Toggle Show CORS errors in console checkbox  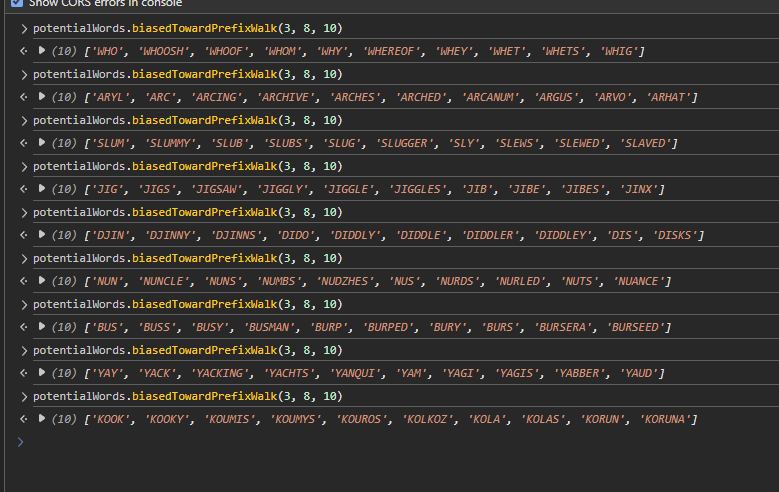click(x=17, y=3)
